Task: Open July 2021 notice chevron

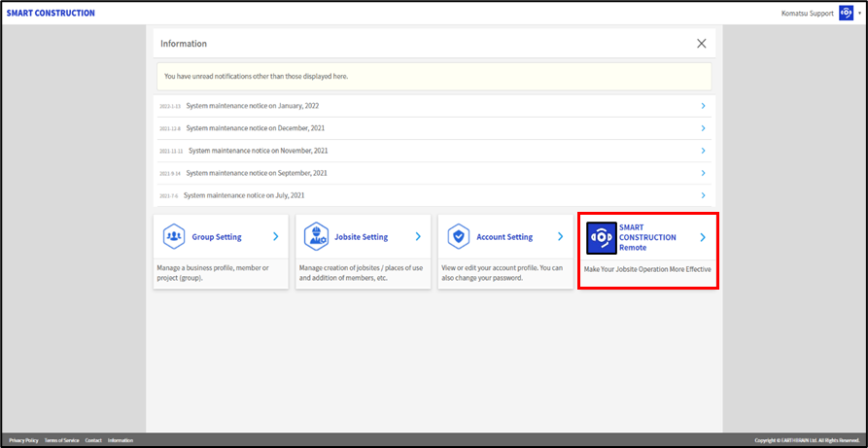Action: [703, 195]
